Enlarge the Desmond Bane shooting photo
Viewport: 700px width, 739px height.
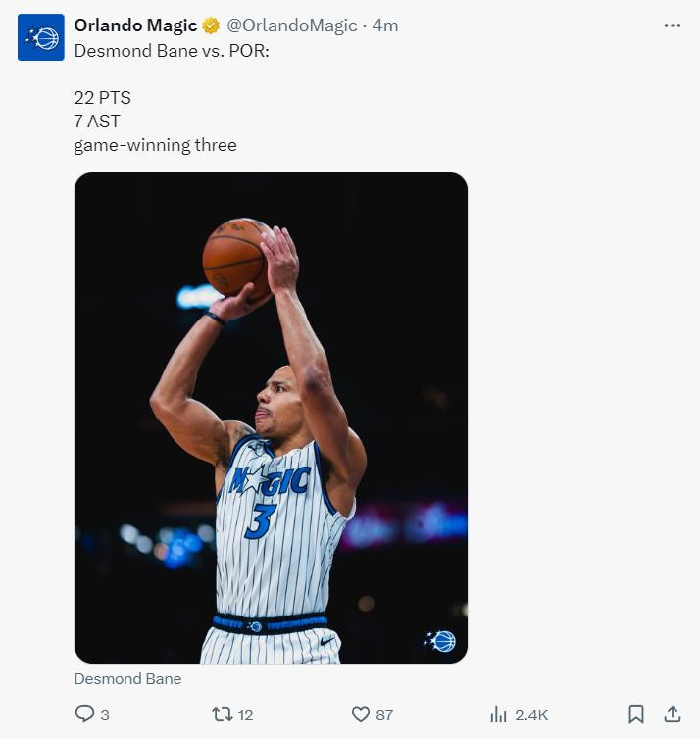point(271,418)
